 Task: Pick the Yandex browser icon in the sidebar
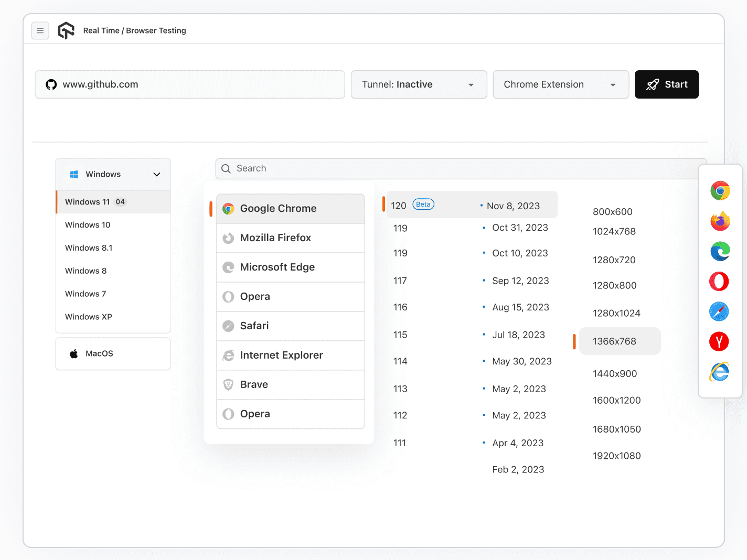pos(719,341)
